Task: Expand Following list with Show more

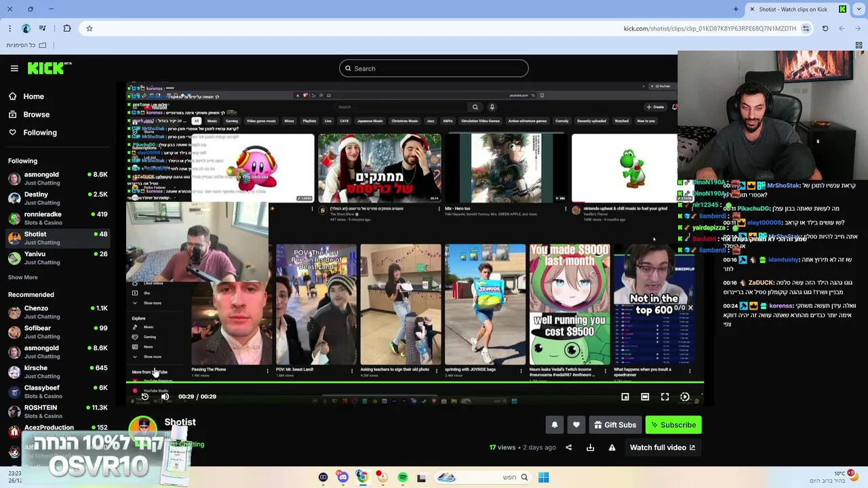Action: (x=23, y=277)
